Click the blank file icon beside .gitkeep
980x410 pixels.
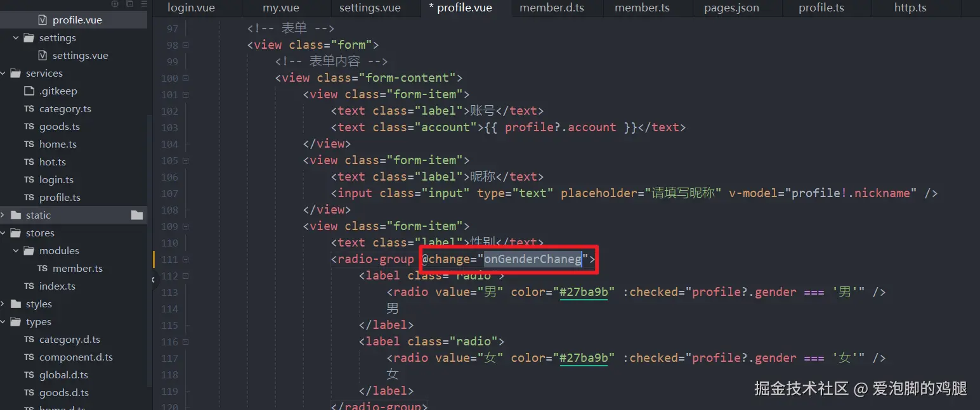(29, 91)
